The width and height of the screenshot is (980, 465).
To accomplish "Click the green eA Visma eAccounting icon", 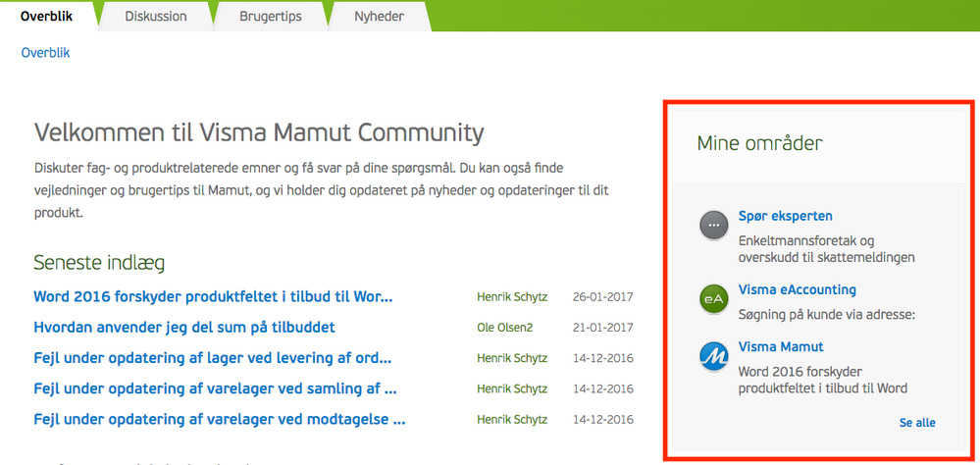I will 714,299.
